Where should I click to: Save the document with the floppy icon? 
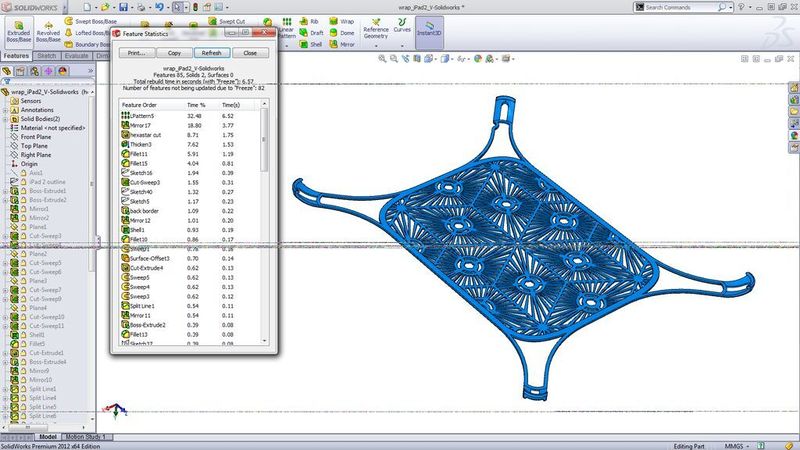(x=123, y=7)
